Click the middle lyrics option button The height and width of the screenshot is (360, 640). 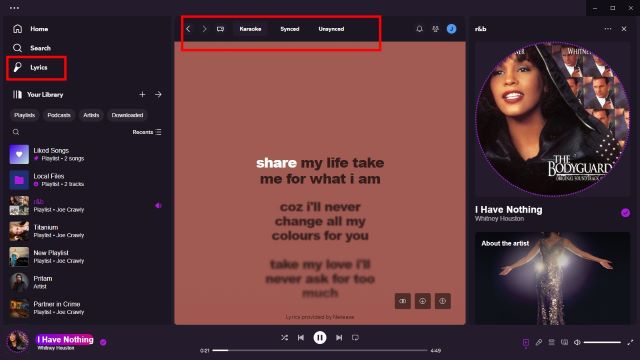click(x=422, y=301)
